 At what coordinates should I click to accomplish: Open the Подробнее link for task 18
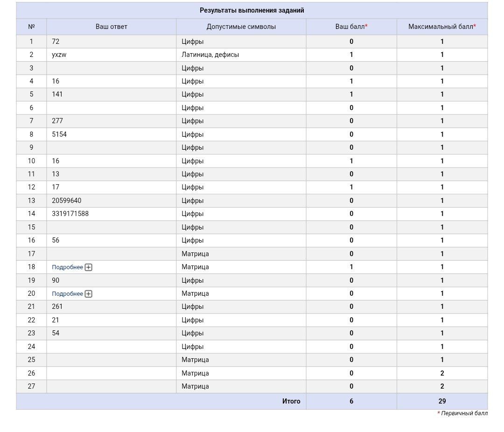(x=68, y=267)
